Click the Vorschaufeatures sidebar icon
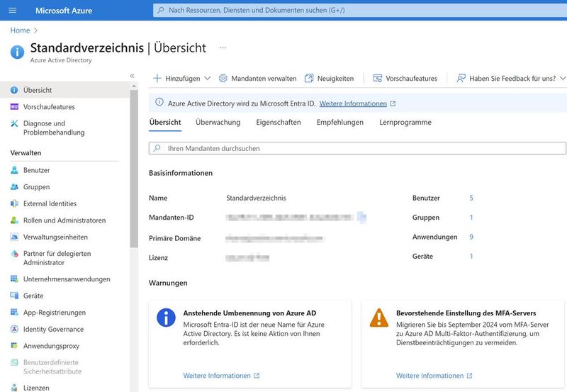 (14, 106)
